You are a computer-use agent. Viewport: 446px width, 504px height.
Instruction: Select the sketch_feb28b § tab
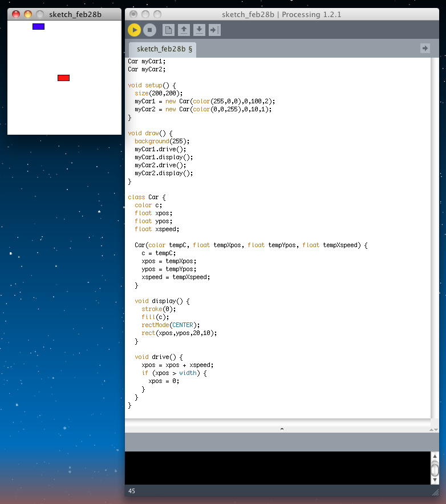coord(163,49)
